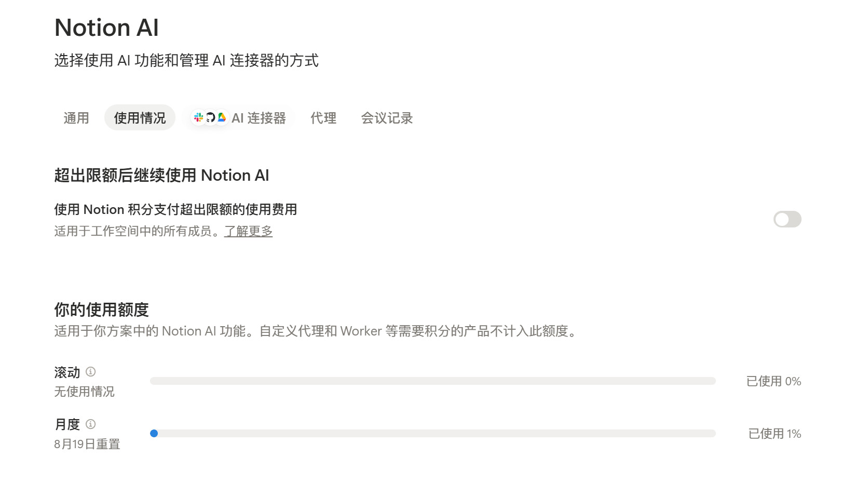Image resolution: width=868 pixels, height=484 pixels.
Task: Click info icon next to 滚动
Action: [x=91, y=372]
